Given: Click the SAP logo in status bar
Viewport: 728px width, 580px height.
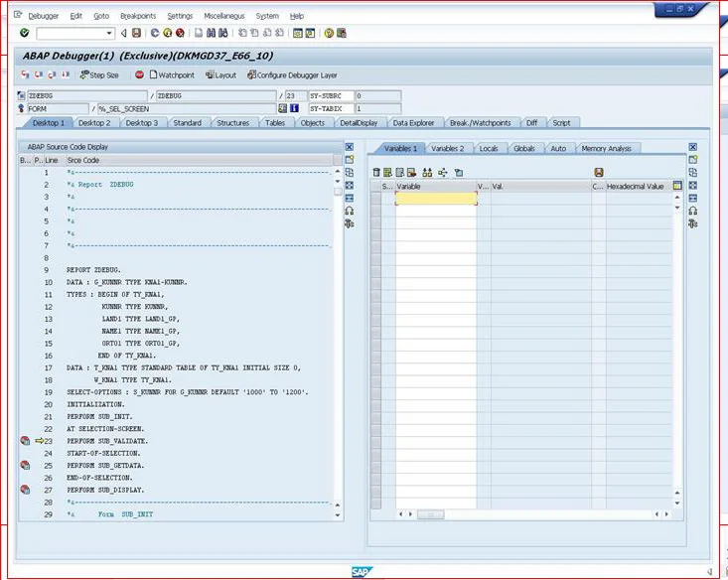Looking at the screenshot, I should point(362,572).
